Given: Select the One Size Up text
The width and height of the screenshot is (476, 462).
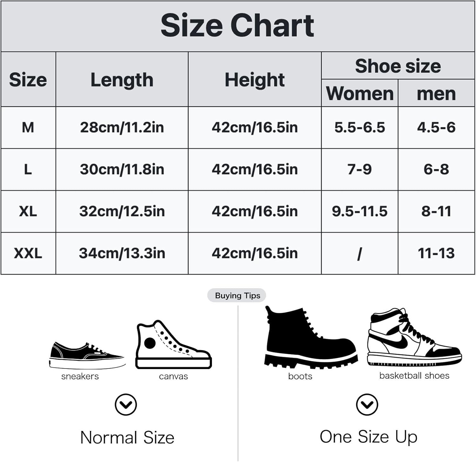Looking at the screenshot, I should pyautogui.click(x=368, y=437).
